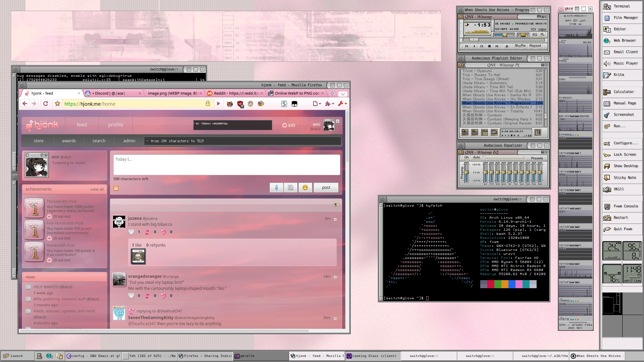The image size is (644, 362).
Task: Click the 'Today I...' post text box
Action: [227, 164]
